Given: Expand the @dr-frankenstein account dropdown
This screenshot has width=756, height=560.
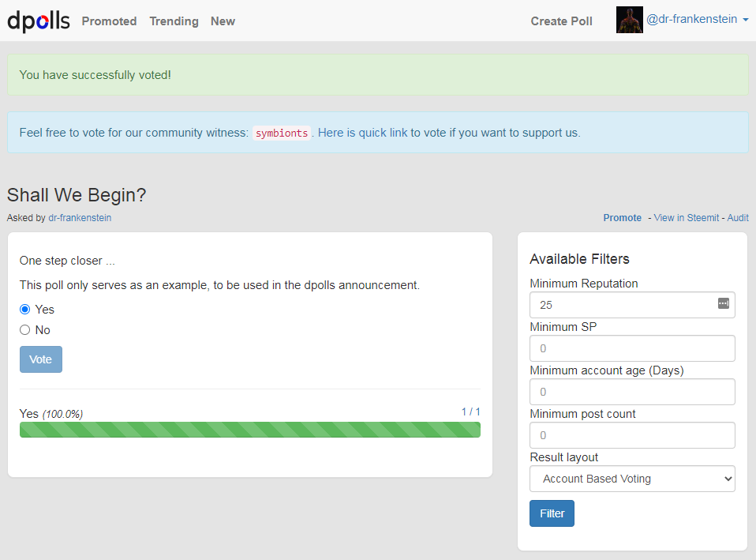Looking at the screenshot, I should pos(697,19).
